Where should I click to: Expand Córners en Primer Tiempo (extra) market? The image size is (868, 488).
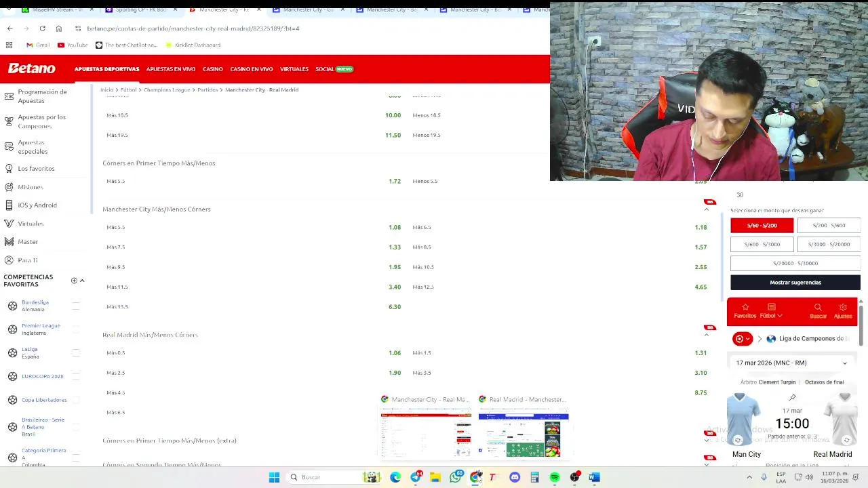[707, 441]
